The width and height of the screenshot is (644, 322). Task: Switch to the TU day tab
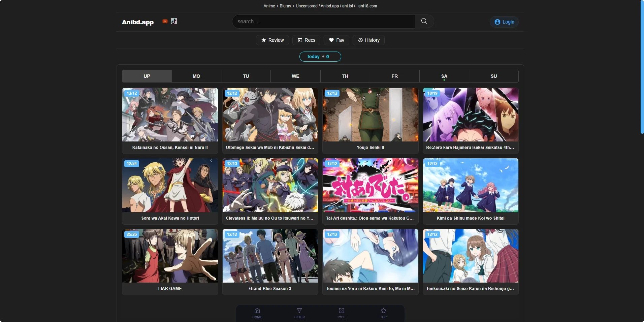coord(246,76)
